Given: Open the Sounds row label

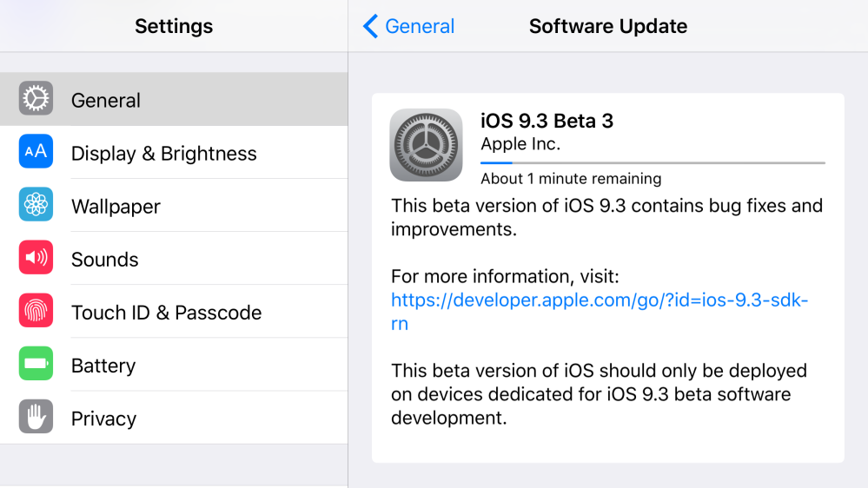Looking at the screenshot, I should pos(104,260).
